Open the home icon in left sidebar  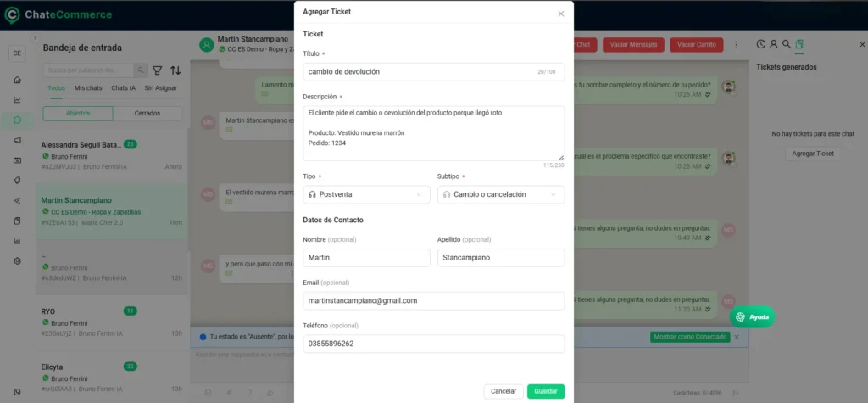(x=17, y=80)
